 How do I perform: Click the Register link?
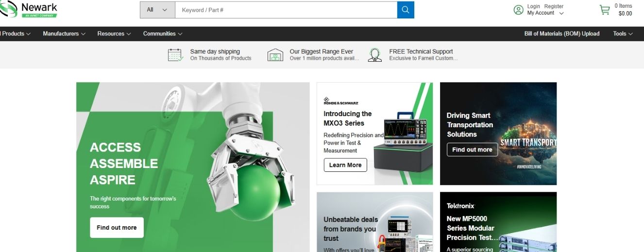point(554,6)
